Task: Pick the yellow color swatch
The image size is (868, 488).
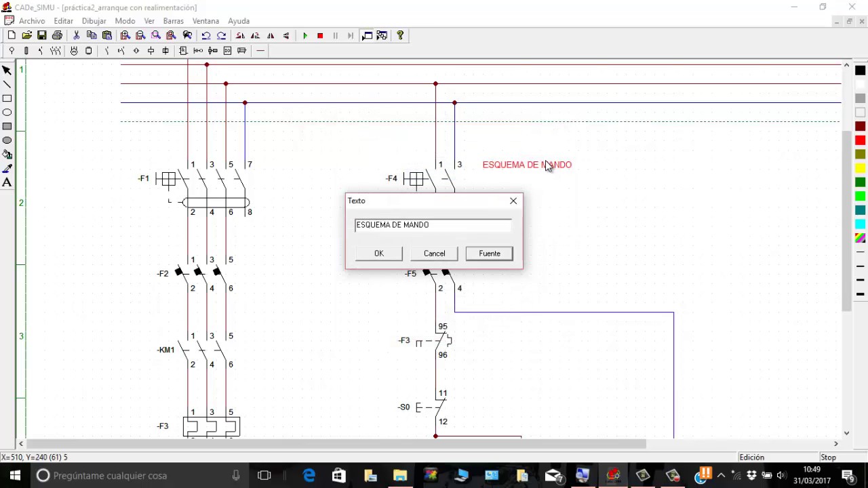Action: pyautogui.click(x=860, y=168)
